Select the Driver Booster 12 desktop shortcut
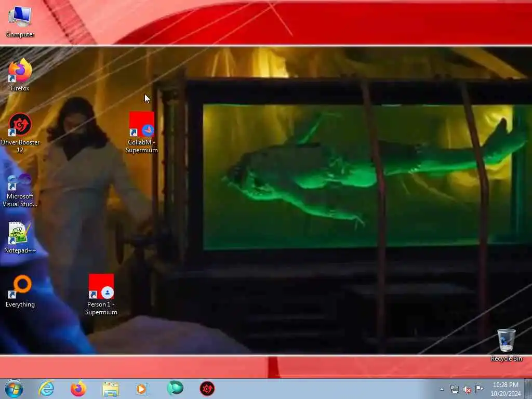The height and width of the screenshot is (399, 532). [20, 132]
